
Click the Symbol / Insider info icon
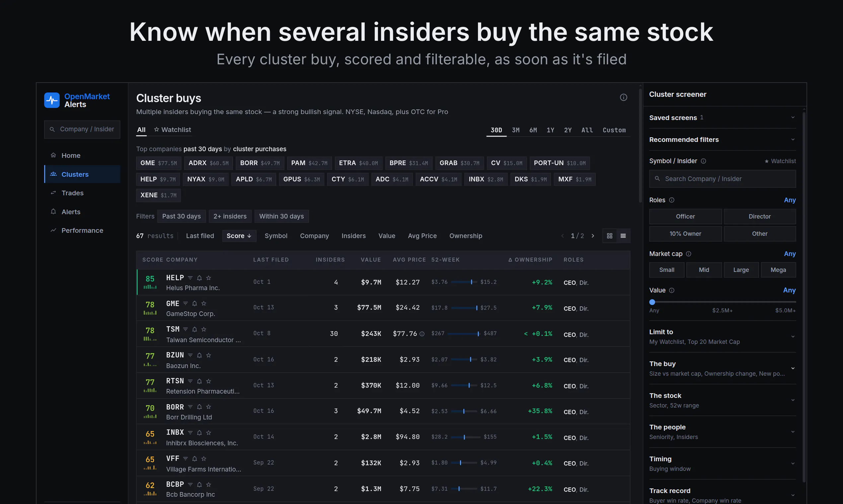pos(704,161)
